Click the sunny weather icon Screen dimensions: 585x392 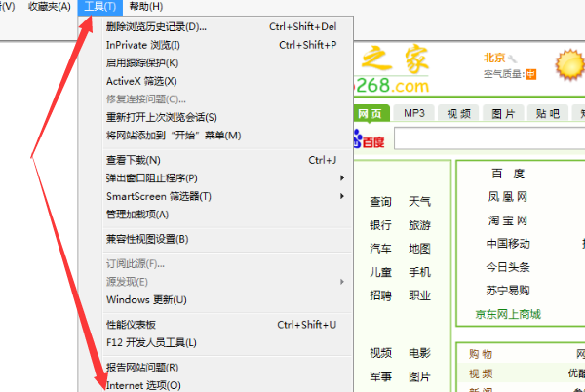[x=569, y=64]
